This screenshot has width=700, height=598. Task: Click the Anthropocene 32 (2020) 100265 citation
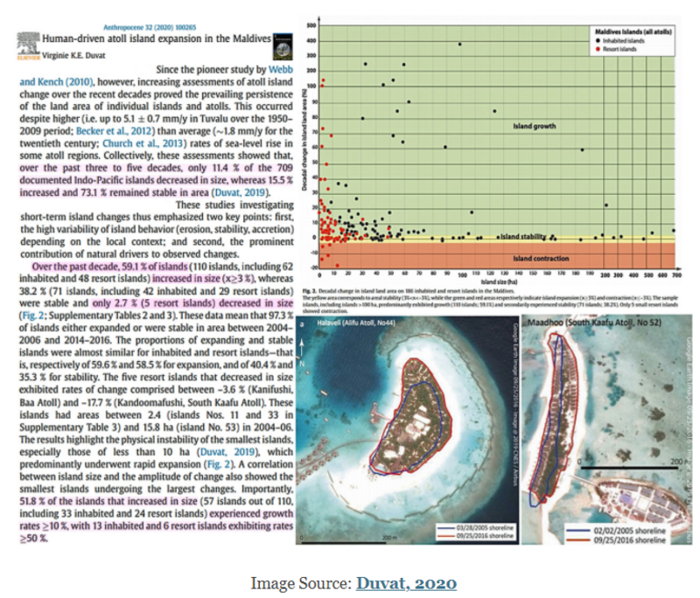point(150,27)
